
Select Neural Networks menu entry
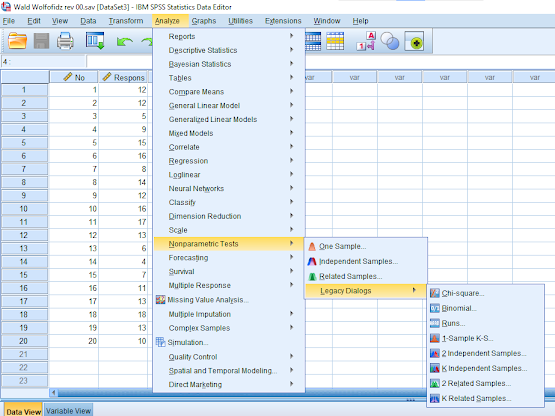(x=229, y=188)
